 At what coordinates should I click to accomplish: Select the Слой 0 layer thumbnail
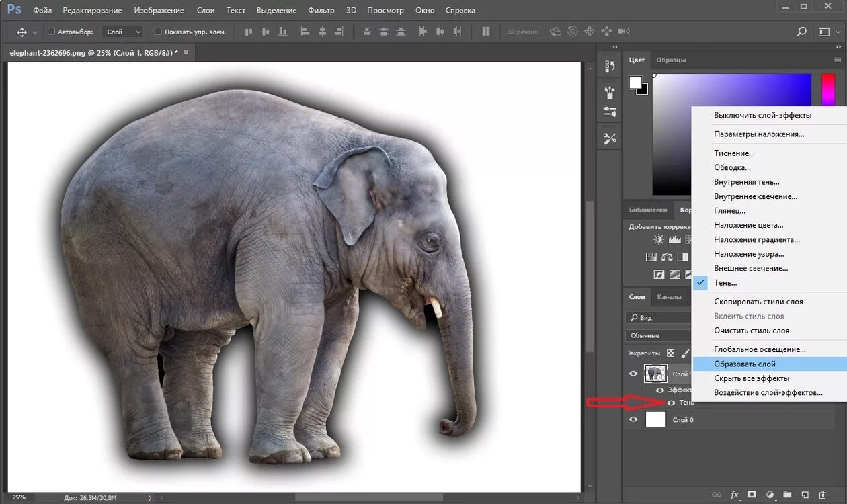(655, 420)
